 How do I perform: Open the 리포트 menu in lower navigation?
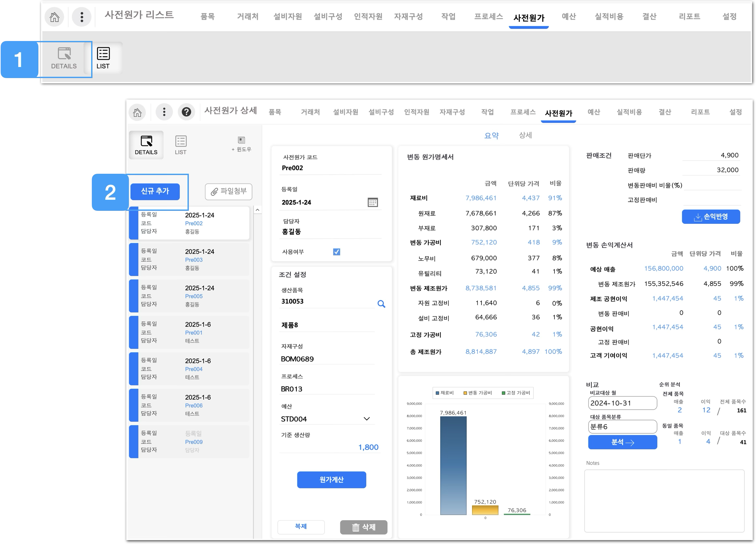(700, 112)
